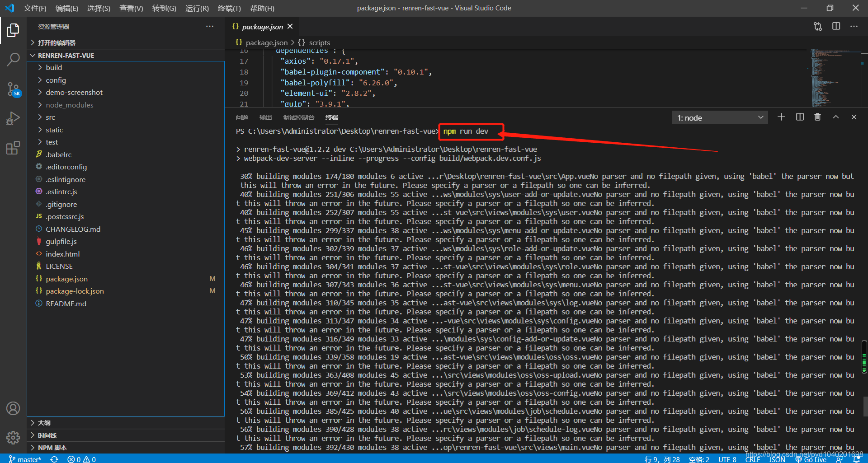
Task: Open index.html in explorer
Action: (x=126, y=254)
